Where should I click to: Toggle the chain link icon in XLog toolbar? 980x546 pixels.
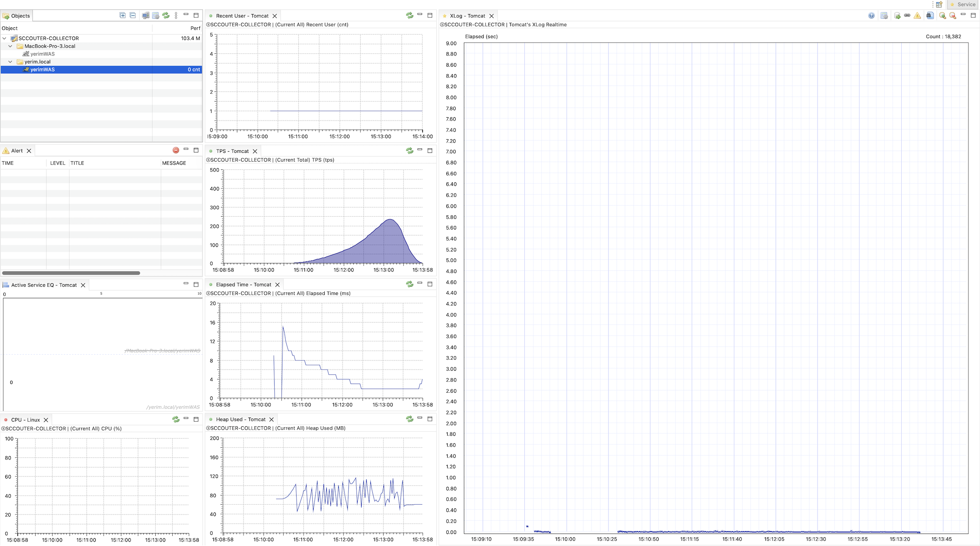pyautogui.click(x=907, y=16)
